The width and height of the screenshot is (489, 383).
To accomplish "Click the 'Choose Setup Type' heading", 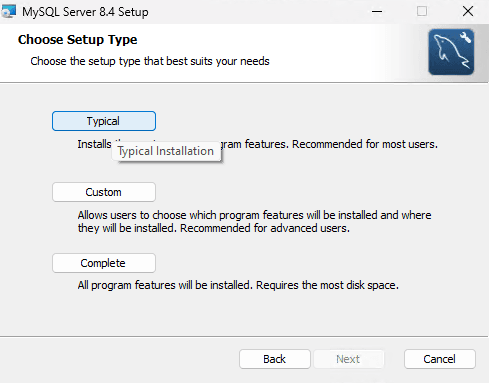I will 77,40.
